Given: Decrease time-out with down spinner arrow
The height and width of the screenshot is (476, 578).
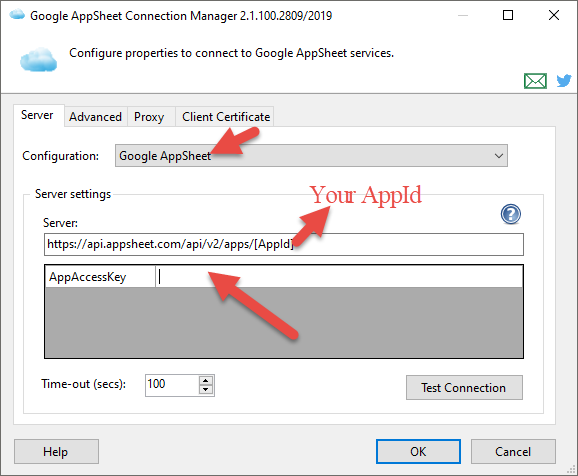Looking at the screenshot, I should pos(206,390).
